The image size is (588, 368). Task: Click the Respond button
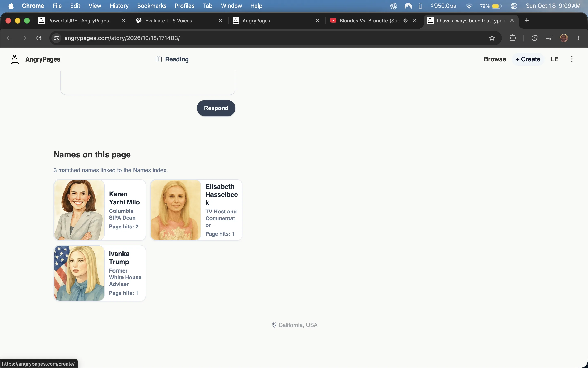pos(216,108)
